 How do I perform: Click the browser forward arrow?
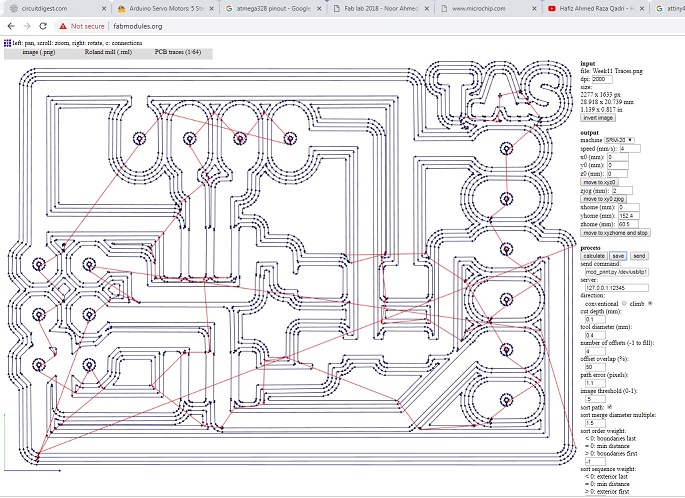27,26
